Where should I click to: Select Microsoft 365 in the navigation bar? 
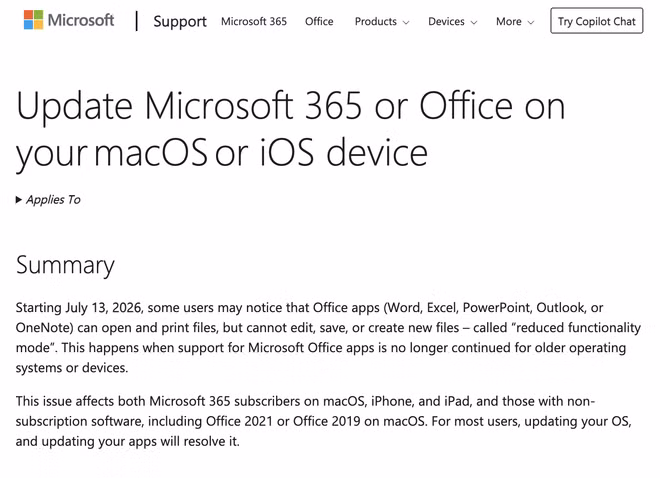click(254, 21)
